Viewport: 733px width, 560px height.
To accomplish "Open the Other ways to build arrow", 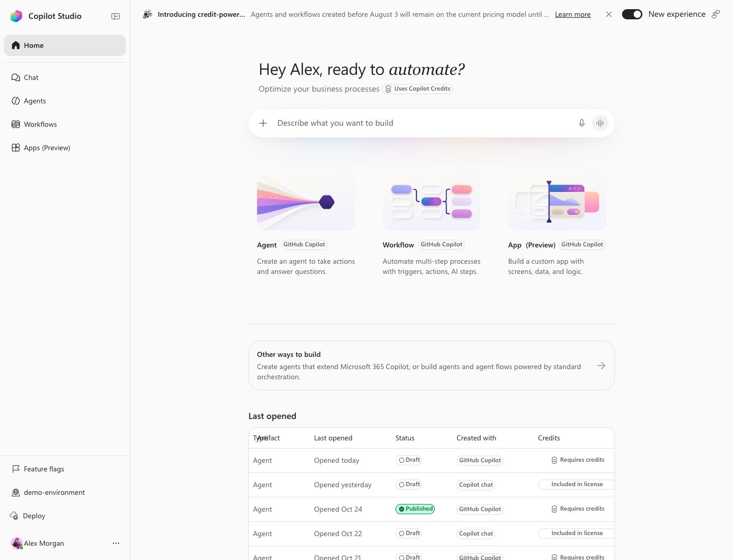I will (x=601, y=366).
